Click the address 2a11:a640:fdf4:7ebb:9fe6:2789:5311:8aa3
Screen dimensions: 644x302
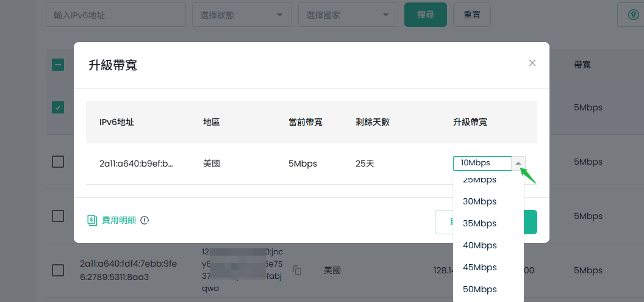click(x=129, y=270)
